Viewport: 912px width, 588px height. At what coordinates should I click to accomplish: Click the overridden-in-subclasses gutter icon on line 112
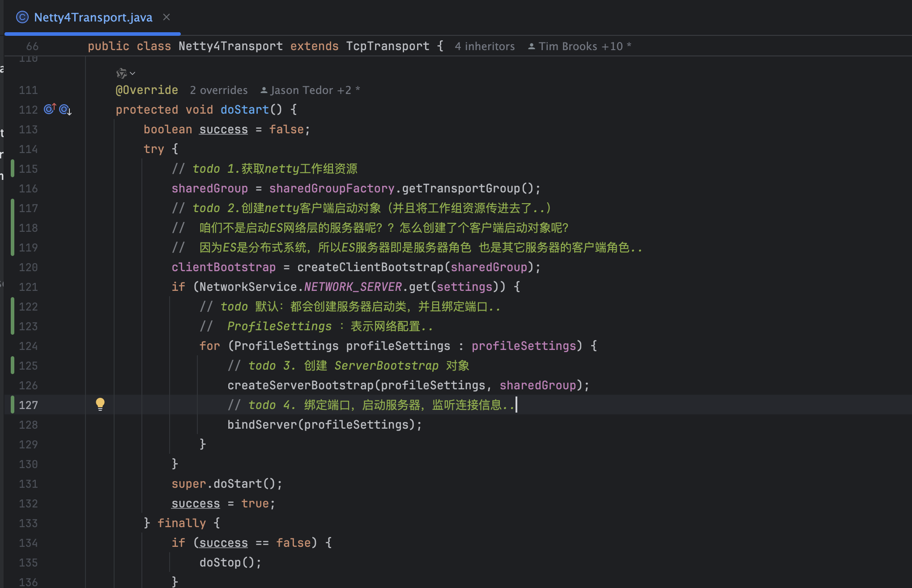pos(65,110)
